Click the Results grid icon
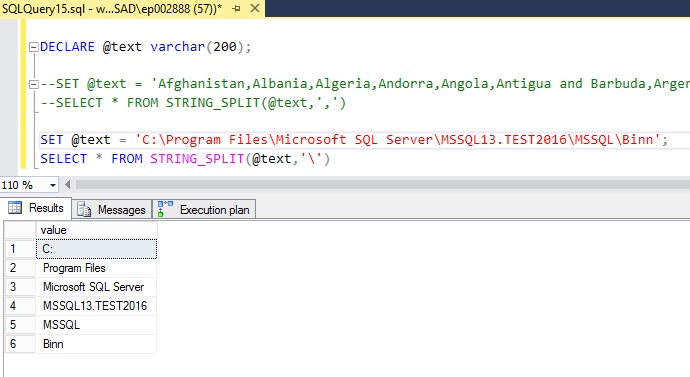Screen dimensions: 690x377 coord(15,208)
